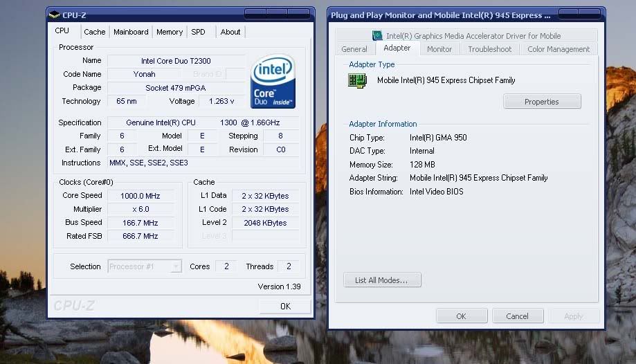Click the Voltage value 1.263 v

coord(221,101)
